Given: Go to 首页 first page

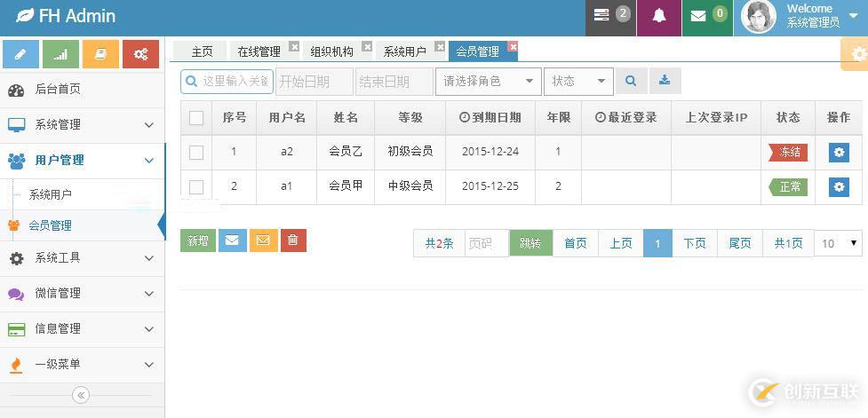Looking at the screenshot, I should pyautogui.click(x=575, y=243).
